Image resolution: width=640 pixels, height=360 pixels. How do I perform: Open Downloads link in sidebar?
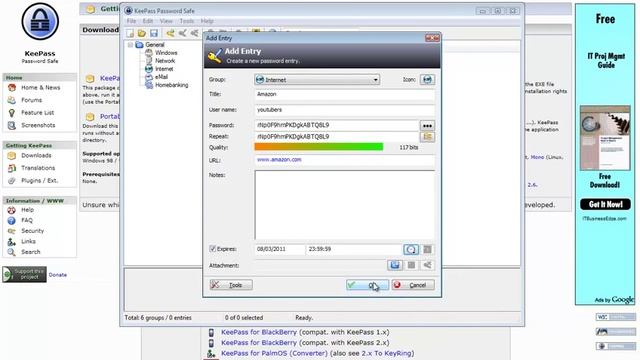[36, 156]
